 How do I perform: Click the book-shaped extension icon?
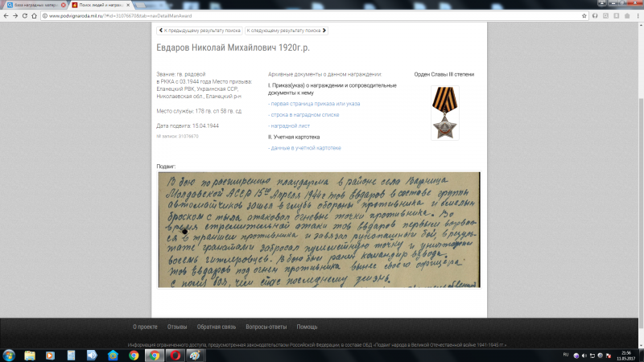[x=617, y=15]
